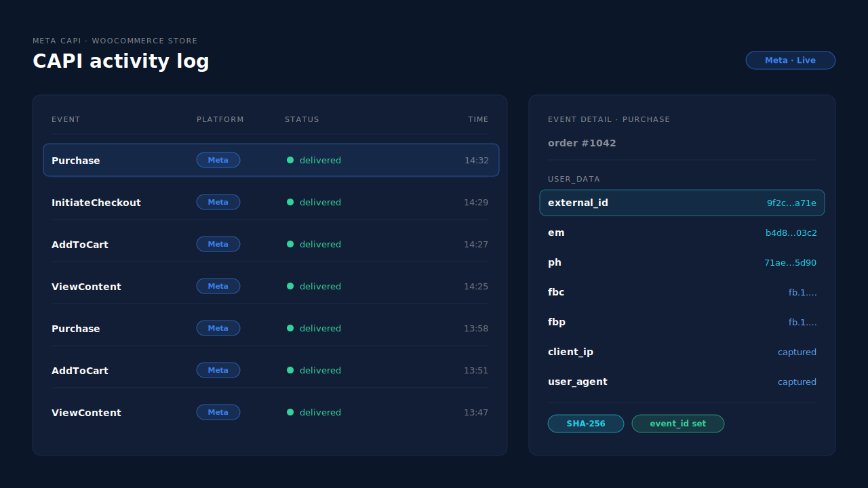Open the Meta · Live status pill
The height and width of the screenshot is (488, 868).
790,60
